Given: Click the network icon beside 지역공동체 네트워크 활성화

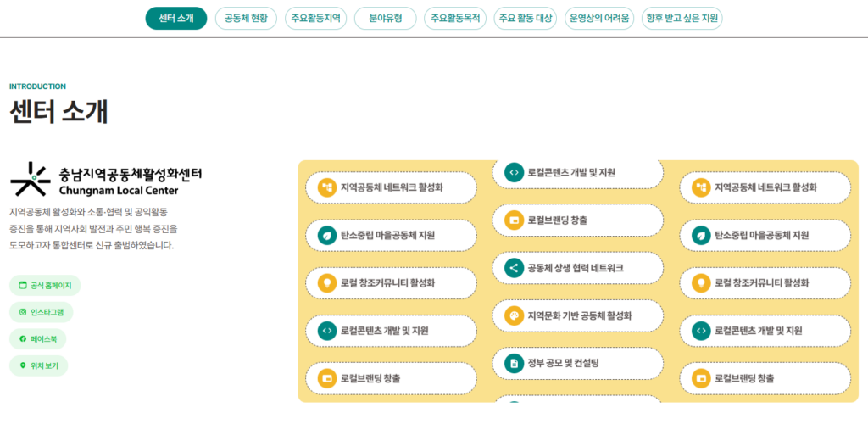Looking at the screenshot, I should pos(326,187).
